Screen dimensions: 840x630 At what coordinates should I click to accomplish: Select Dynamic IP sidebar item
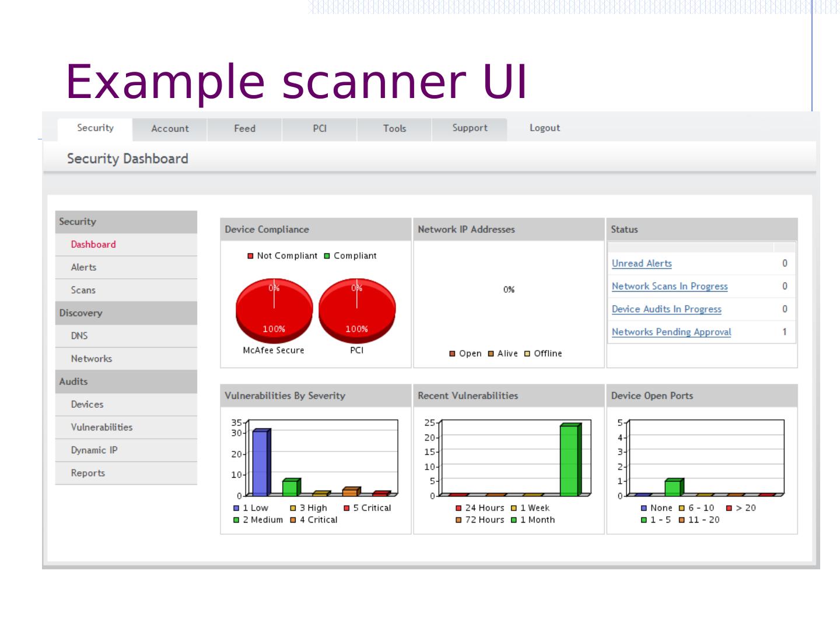coord(94,450)
